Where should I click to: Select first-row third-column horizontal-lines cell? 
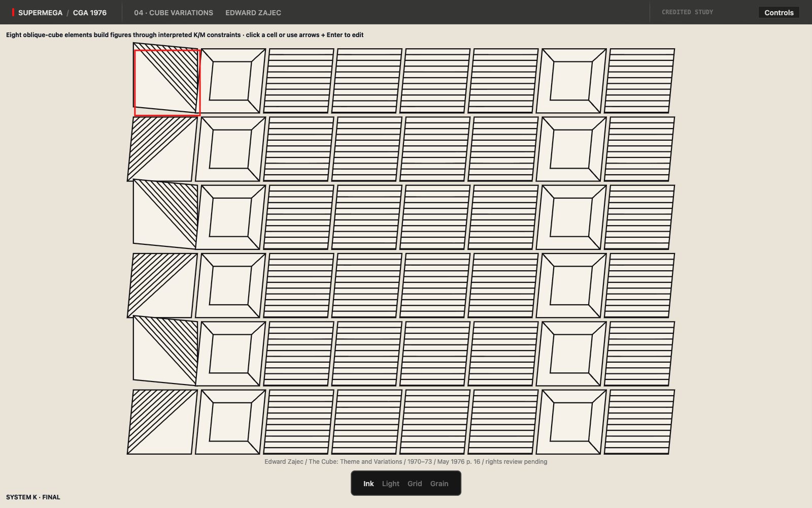(x=299, y=81)
